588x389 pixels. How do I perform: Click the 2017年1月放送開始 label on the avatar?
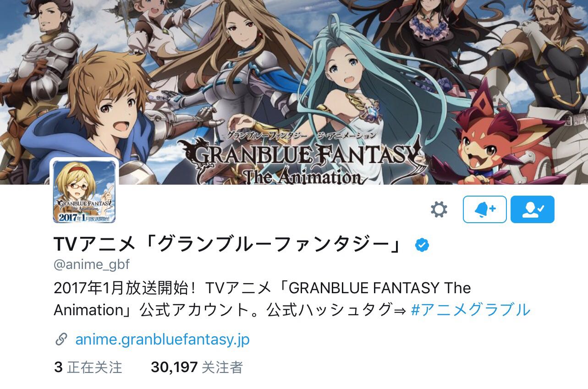(84, 218)
